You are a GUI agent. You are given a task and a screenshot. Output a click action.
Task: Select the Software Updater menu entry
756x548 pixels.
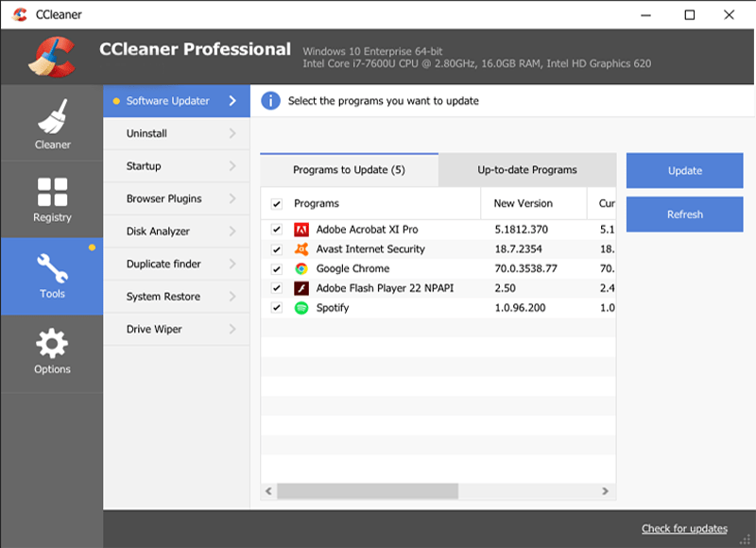pyautogui.click(x=170, y=100)
